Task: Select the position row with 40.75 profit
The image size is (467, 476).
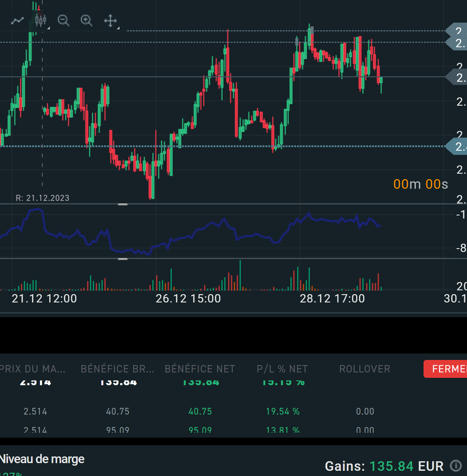Action: 200,411
